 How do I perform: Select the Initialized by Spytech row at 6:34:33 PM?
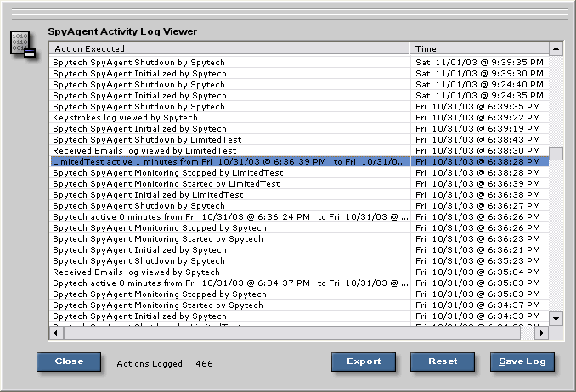point(299,316)
